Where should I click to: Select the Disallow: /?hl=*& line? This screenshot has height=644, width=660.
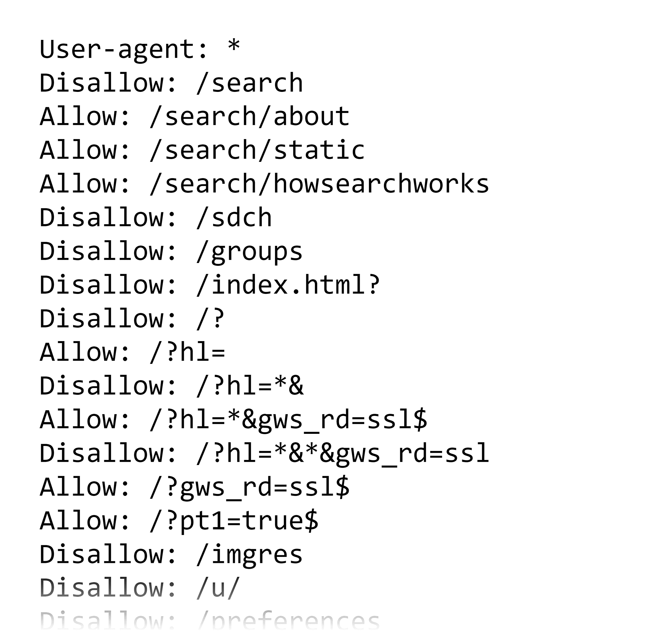171,386
